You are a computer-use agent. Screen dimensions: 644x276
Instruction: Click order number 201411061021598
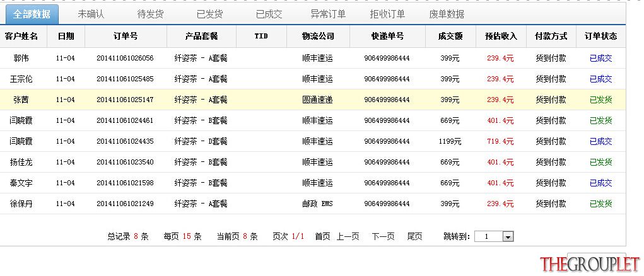click(126, 183)
